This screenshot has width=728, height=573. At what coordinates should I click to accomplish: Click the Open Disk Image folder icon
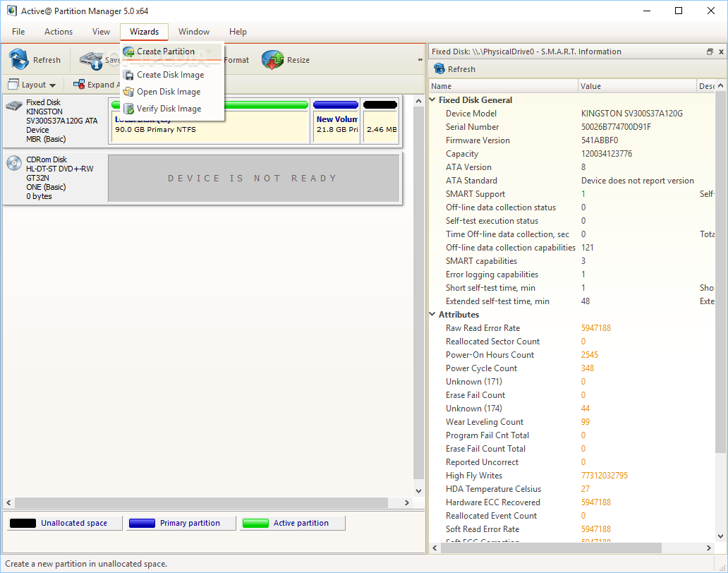point(128,92)
